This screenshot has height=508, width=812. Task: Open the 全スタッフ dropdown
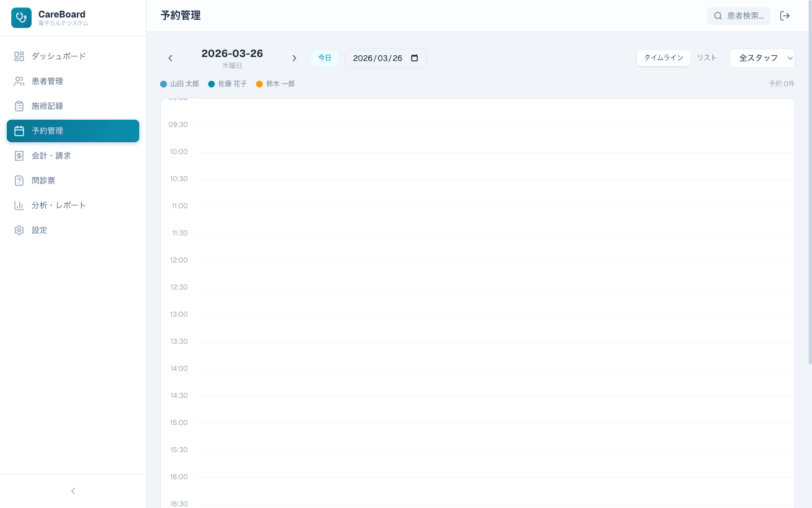(762, 58)
